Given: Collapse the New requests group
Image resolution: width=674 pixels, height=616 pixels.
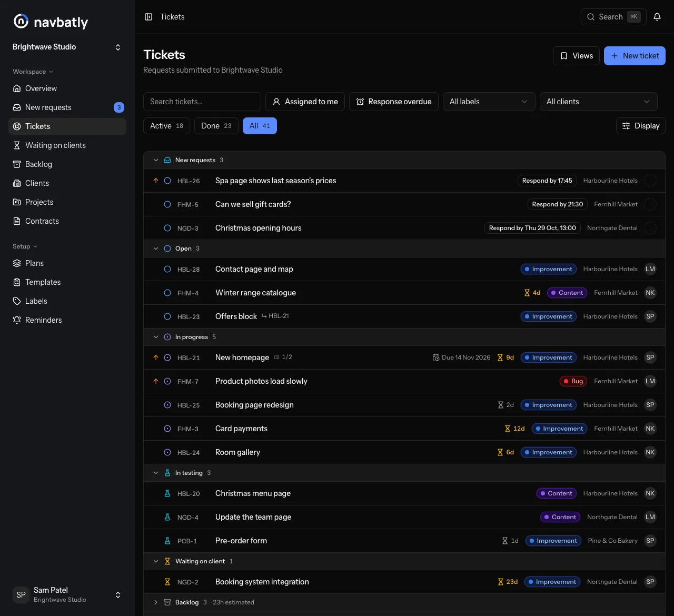Looking at the screenshot, I should [156, 160].
